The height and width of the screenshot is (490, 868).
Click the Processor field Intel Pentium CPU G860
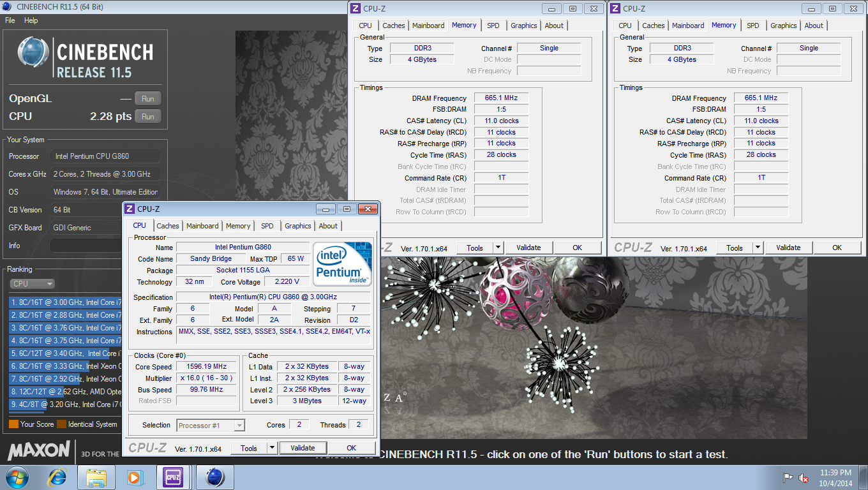[105, 156]
